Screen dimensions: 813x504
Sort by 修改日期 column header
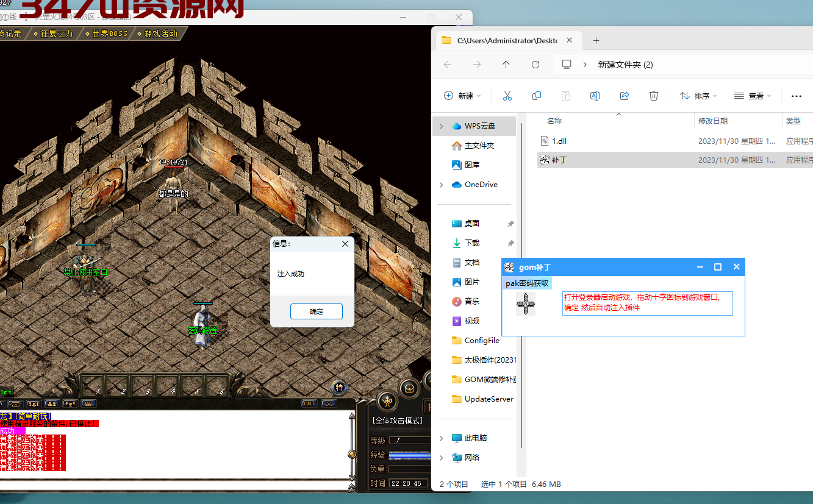click(x=713, y=121)
